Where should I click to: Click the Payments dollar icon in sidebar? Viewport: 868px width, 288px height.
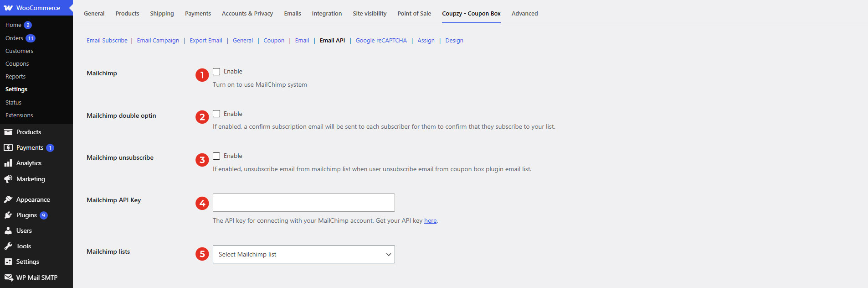8,147
